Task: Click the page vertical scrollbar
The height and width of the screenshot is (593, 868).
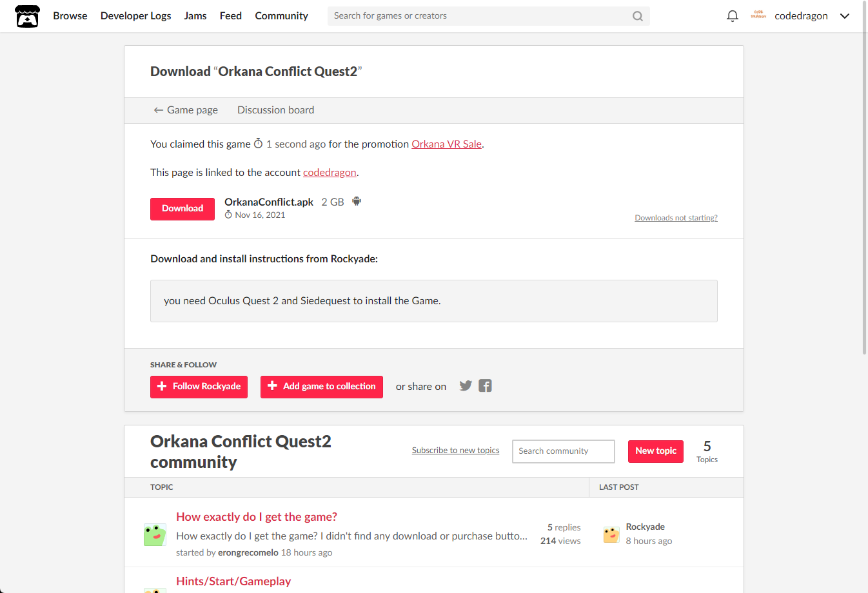Action: pyautogui.click(x=864, y=177)
